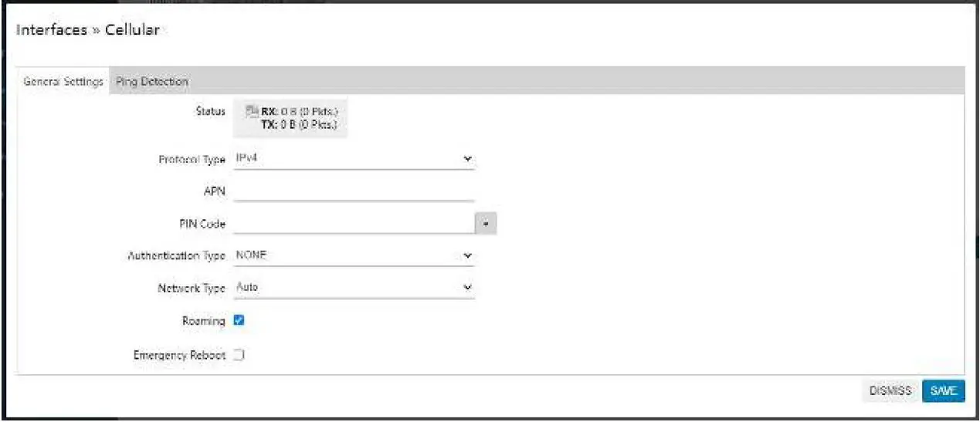The width and height of the screenshot is (980, 422).
Task: Open the Network Type dropdown
Action: tap(354, 287)
